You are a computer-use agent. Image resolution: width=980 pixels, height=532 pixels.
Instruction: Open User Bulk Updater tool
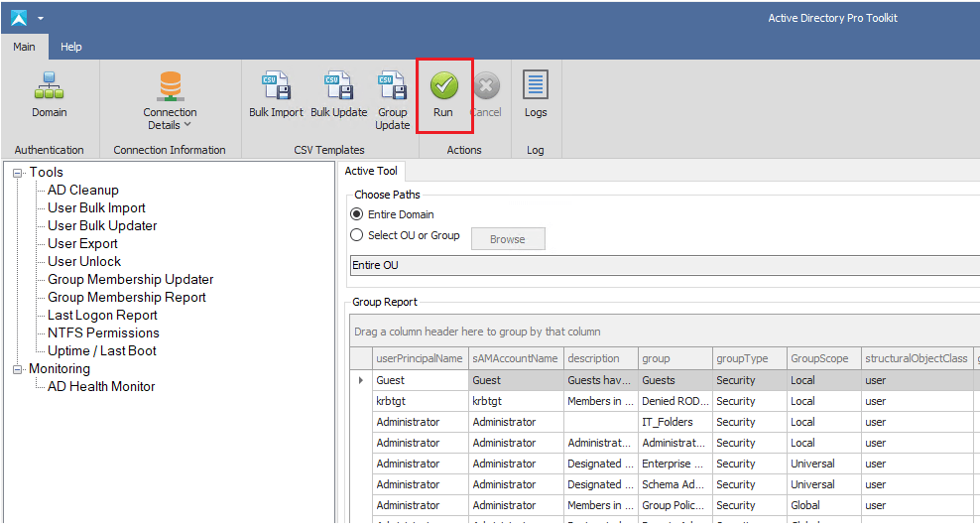(x=102, y=225)
